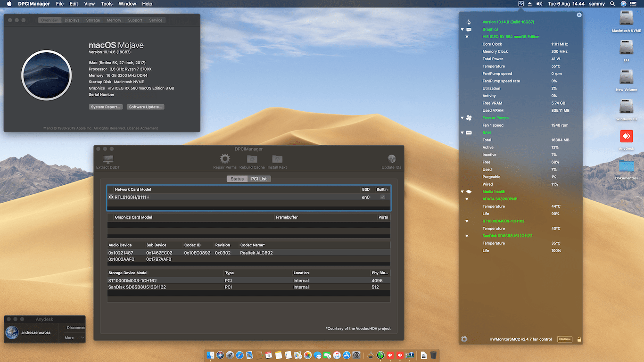Click the Install Kext folder icon
The height and width of the screenshot is (362, 644).
[x=277, y=159]
